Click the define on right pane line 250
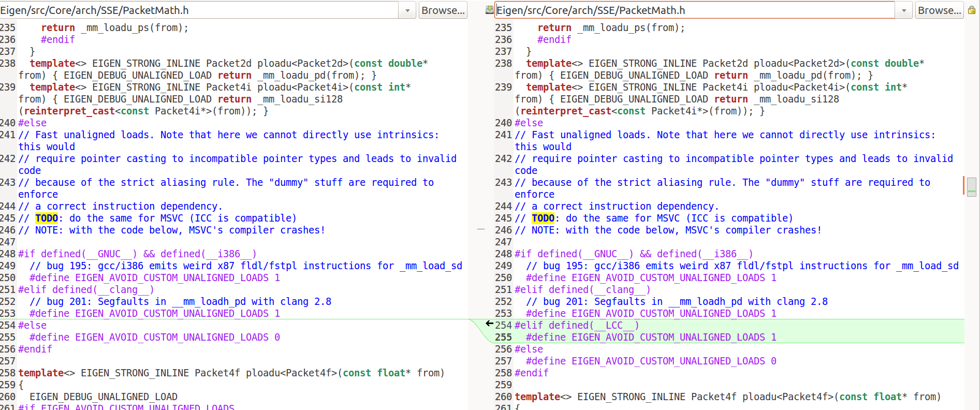 click(x=651, y=278)
